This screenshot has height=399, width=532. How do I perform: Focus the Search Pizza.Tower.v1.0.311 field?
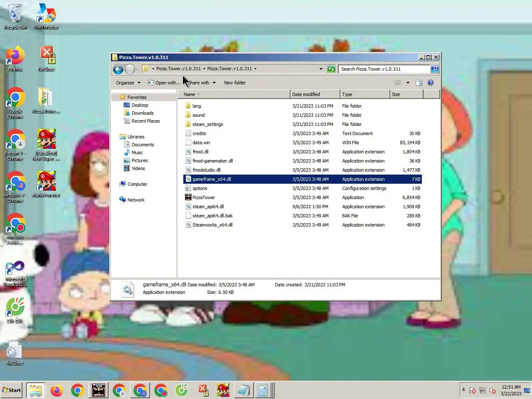384,69
